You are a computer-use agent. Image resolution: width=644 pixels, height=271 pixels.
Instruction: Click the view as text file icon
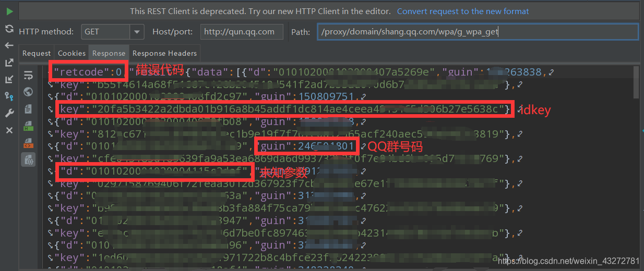coord(28,109)
